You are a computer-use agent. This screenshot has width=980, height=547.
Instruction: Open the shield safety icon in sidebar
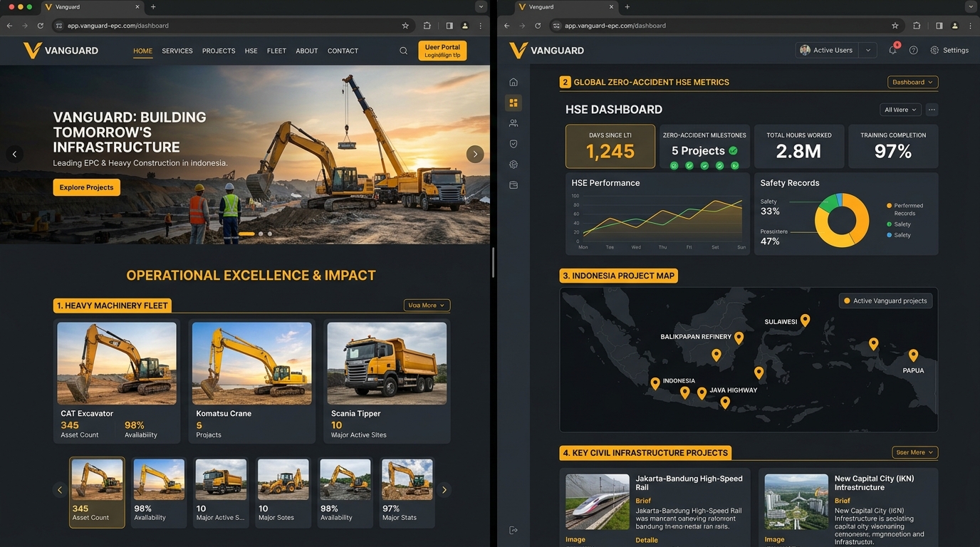514,144
